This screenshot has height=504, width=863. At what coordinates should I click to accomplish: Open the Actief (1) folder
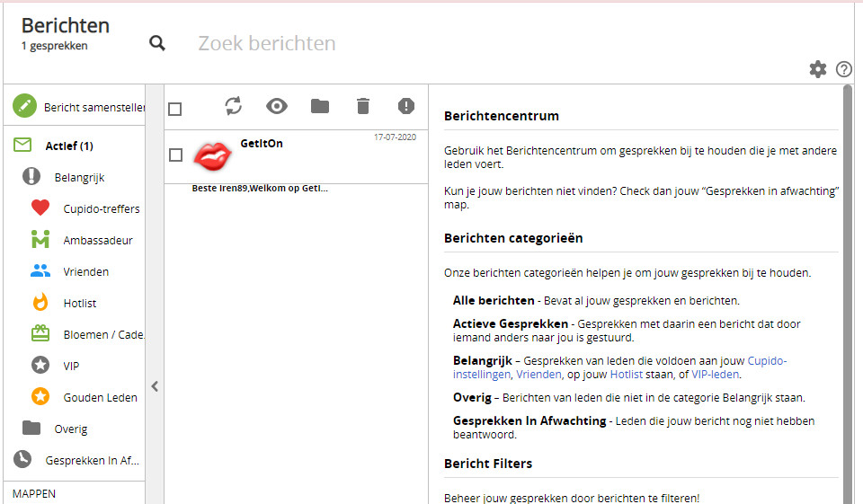click(69, 146)
